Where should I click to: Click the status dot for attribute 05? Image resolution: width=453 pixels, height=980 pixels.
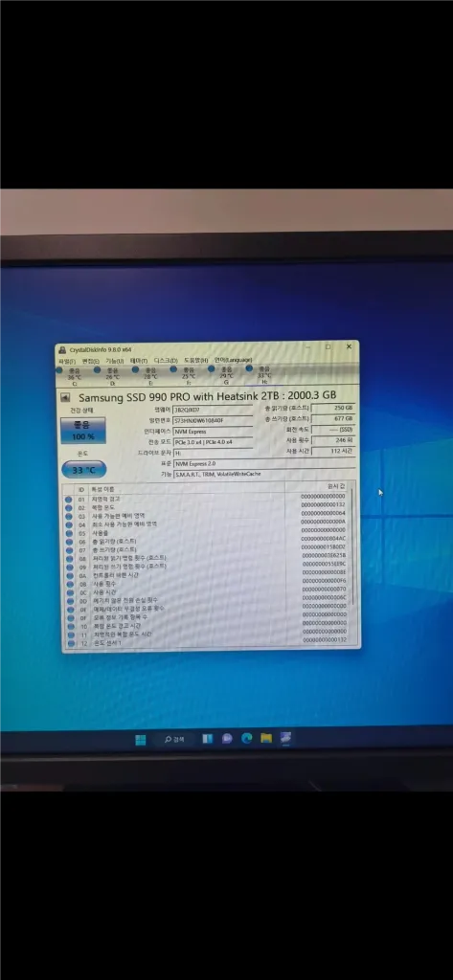pyautogui.click(x=69, y=533)
